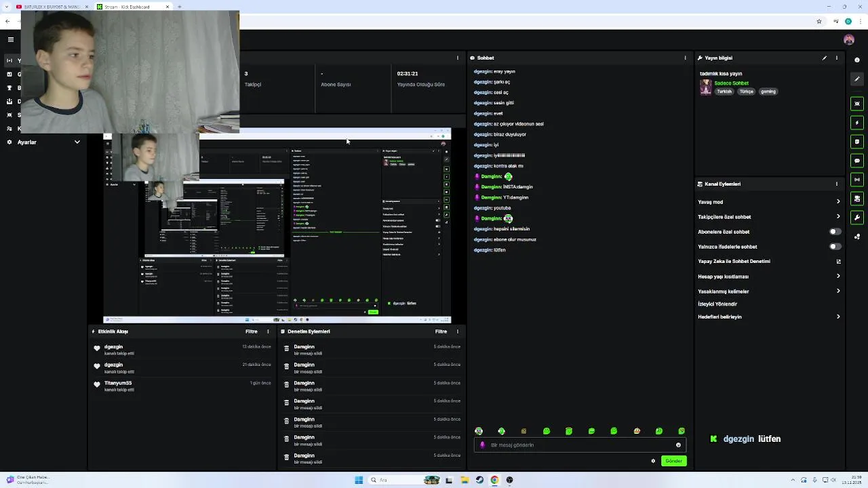The height and width of the screenshot is (488, 868).
Task: Toggle the chat bubble widget icon
Action: 857,161
